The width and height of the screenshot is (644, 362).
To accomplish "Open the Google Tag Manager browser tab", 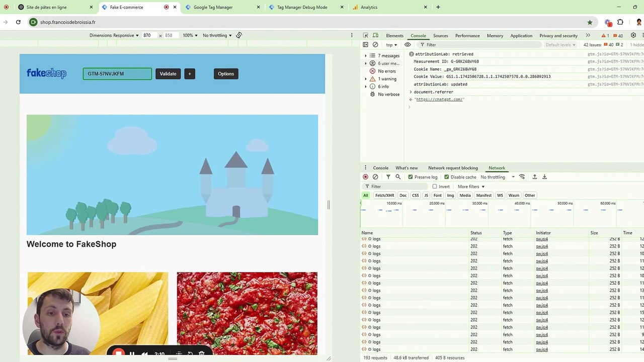I will (213, 8).
